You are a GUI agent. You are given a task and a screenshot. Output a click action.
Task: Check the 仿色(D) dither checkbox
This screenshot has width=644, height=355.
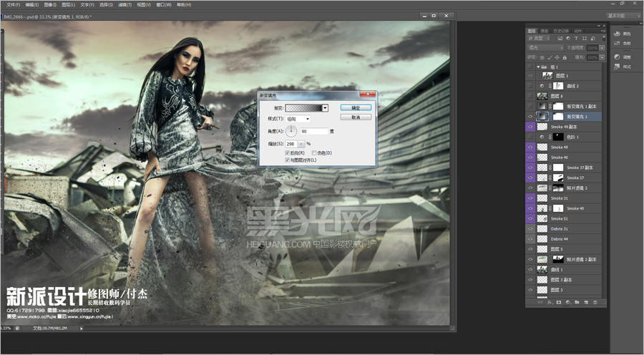(x=314, y=153)
